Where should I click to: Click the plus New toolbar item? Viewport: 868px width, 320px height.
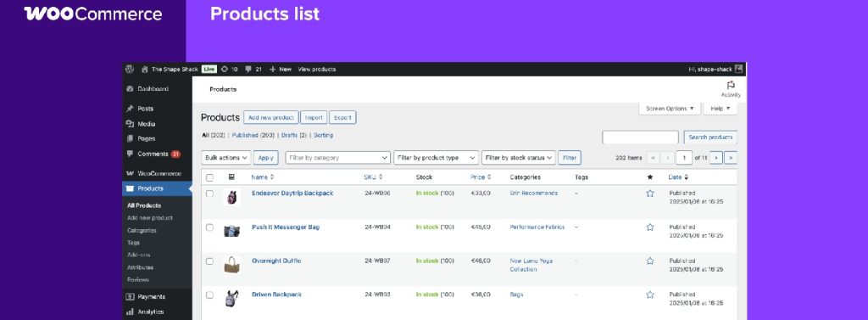[x=280, y=70]
